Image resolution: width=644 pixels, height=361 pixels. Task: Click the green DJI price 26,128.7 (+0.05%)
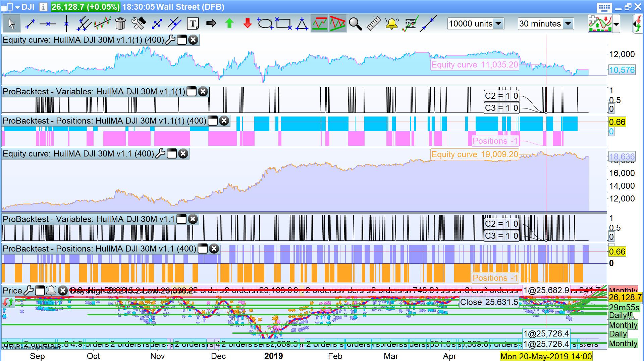click(86, 7)
